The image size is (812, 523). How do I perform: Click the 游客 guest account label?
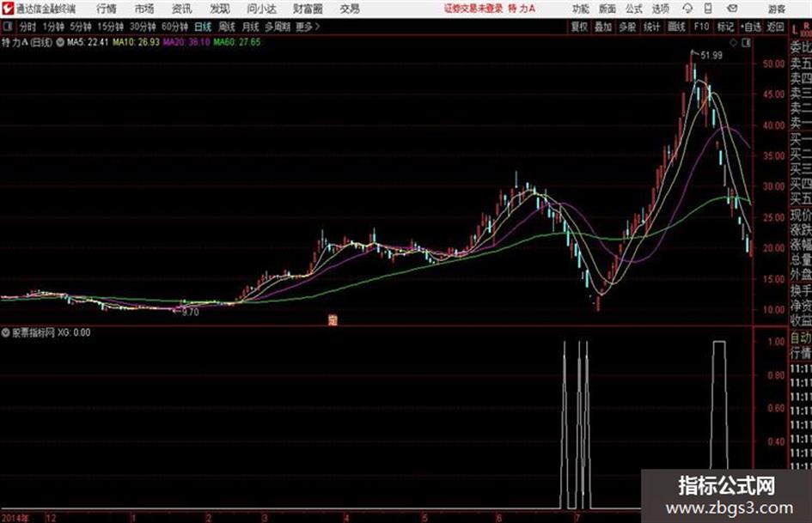pos(776,9)
